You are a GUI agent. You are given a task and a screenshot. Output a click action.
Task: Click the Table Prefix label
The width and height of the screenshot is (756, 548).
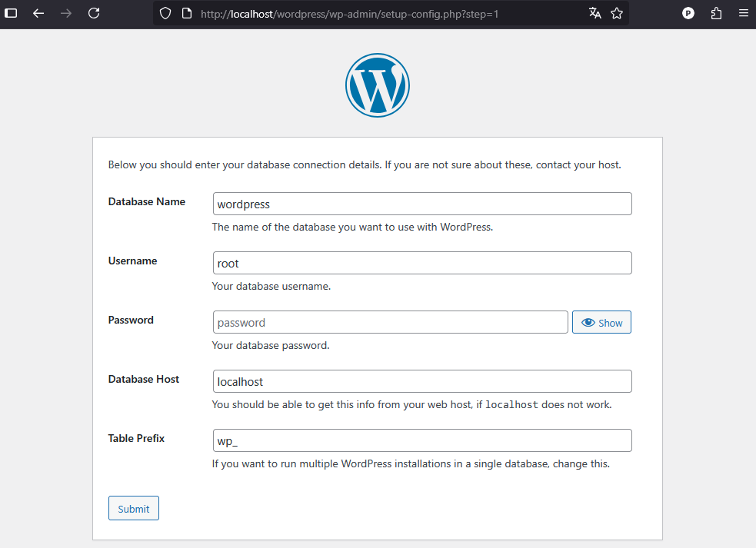tap(136, 438)
